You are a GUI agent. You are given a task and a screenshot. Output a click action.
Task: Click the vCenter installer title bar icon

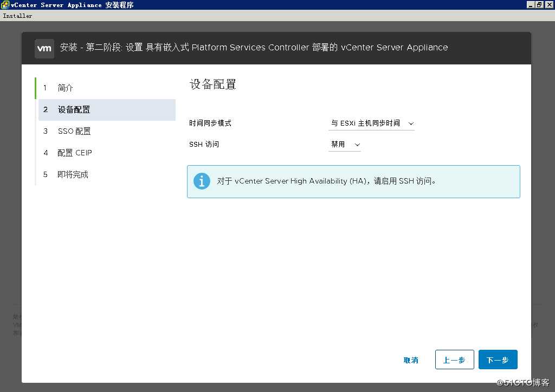pos(5,4)
